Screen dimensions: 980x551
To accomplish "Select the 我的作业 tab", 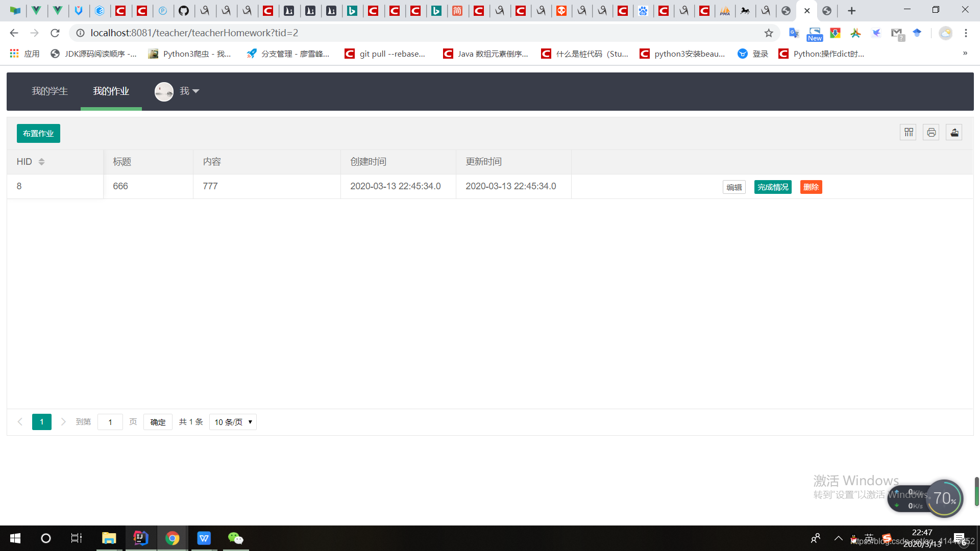I will [111, 91].
